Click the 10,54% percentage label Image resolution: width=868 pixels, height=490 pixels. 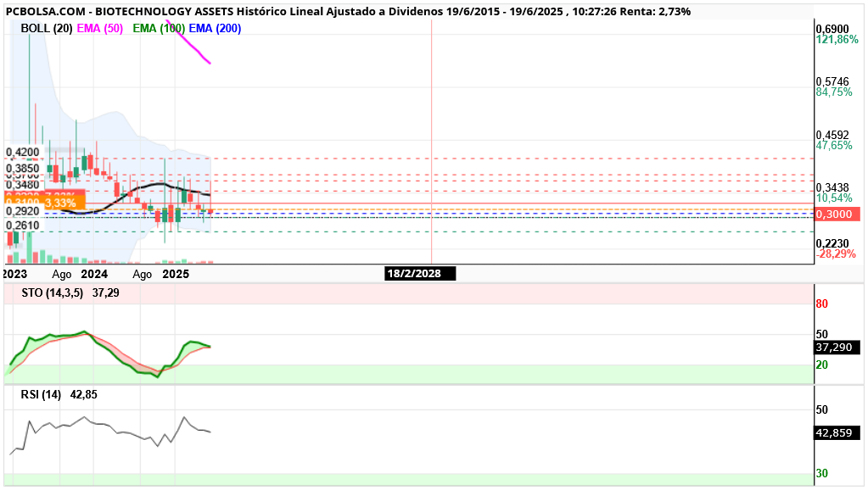coord(834,198)
